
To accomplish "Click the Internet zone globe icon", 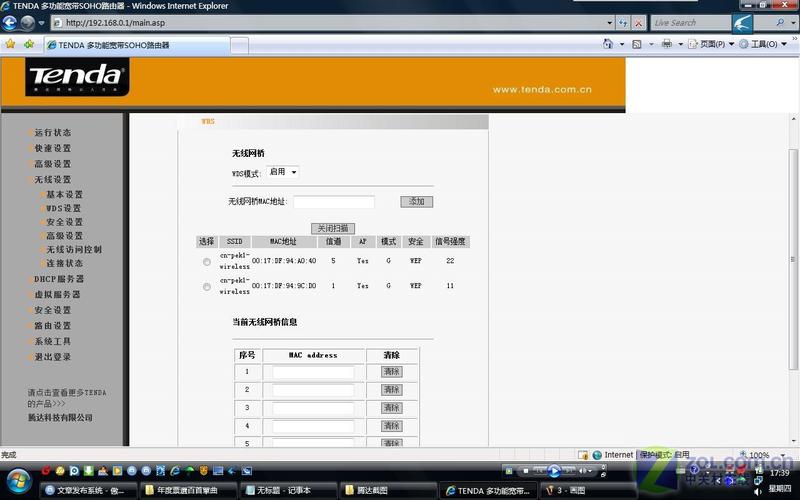I will (x=597, y=455).
